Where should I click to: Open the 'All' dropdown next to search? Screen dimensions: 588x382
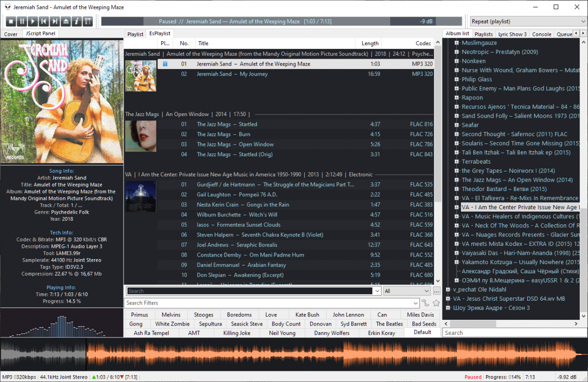tap(406, 291)
